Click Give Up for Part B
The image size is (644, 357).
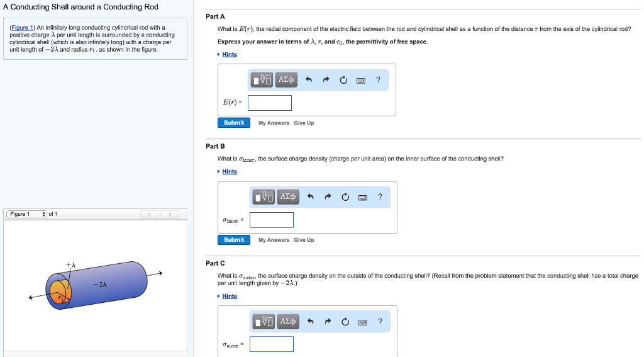304,240
